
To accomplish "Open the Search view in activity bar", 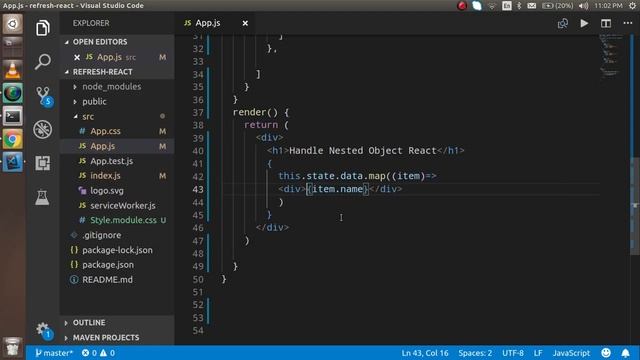I will point(42,62).
